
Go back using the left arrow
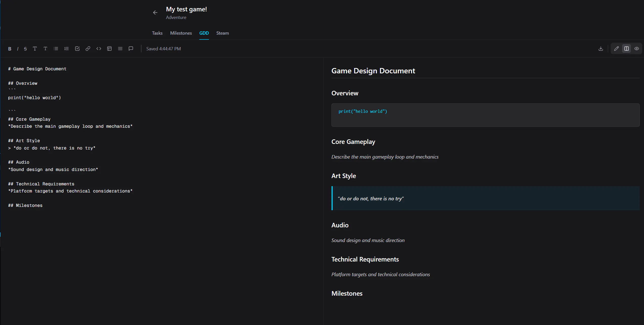coord(155,13)
